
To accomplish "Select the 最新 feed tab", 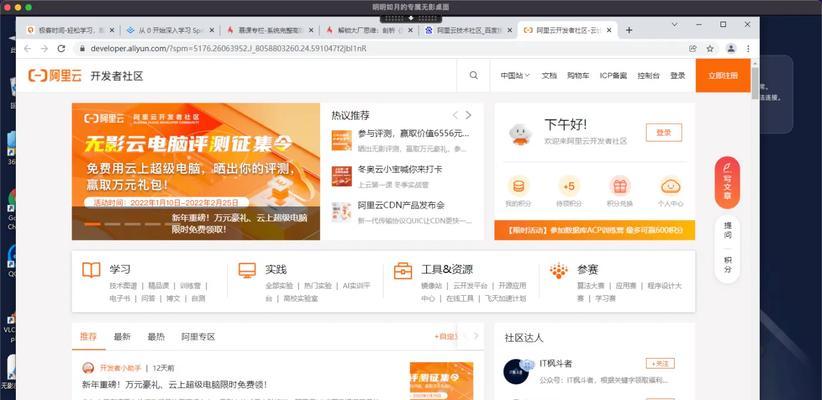I will (x=122, y=337).
